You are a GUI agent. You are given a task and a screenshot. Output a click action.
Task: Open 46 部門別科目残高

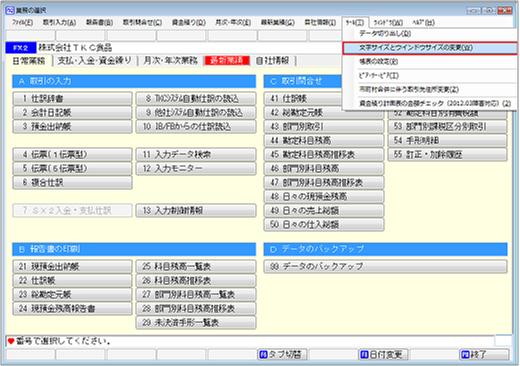324,169
